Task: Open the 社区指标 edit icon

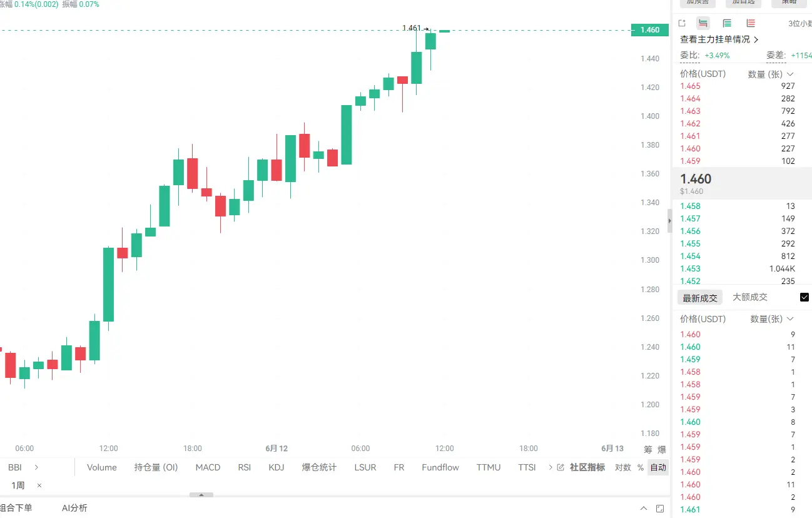Action: (x=561, y=467)
